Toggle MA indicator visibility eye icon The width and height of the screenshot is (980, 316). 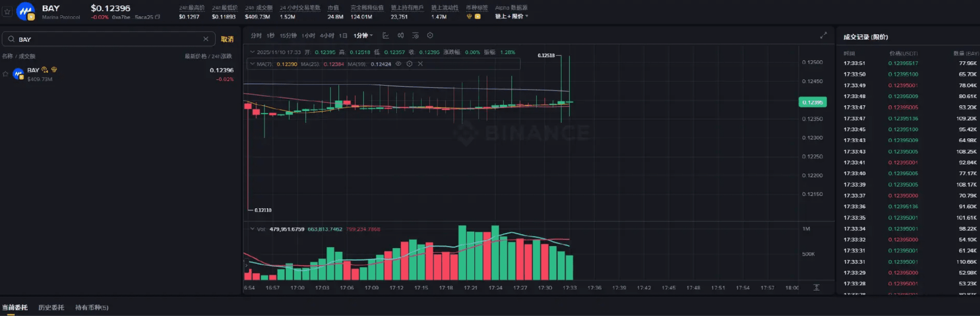tap(398, 64)
